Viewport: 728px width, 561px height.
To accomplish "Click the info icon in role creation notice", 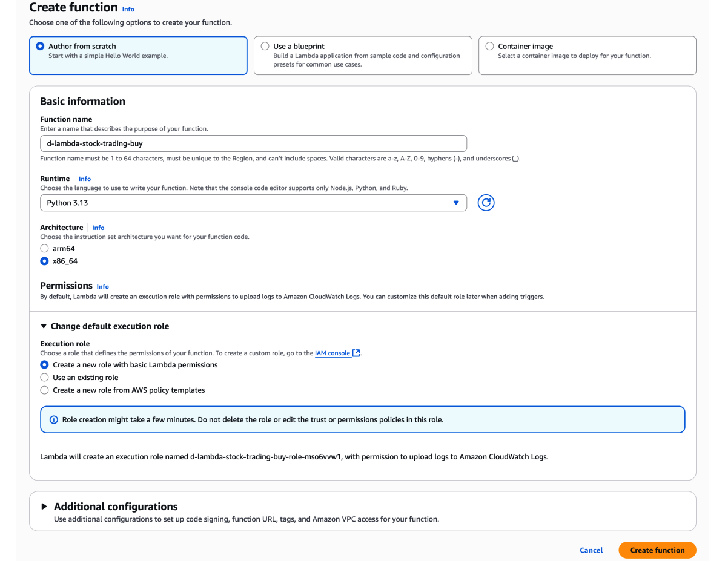I will (x=53, y=419).
